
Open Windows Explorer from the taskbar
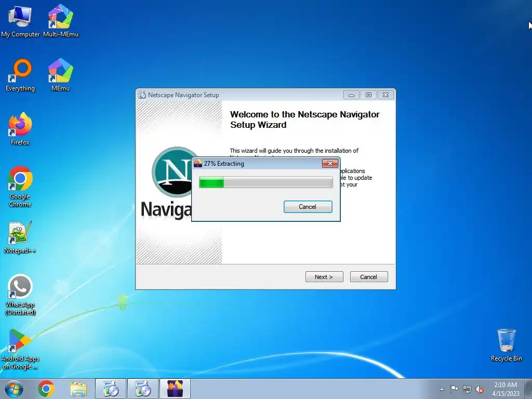click(x=78, y=389)
